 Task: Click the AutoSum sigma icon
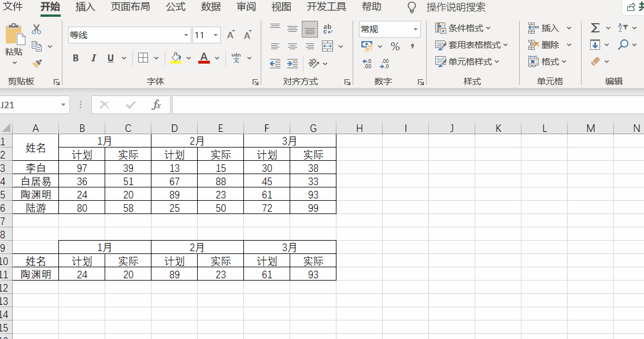(595, 28)
